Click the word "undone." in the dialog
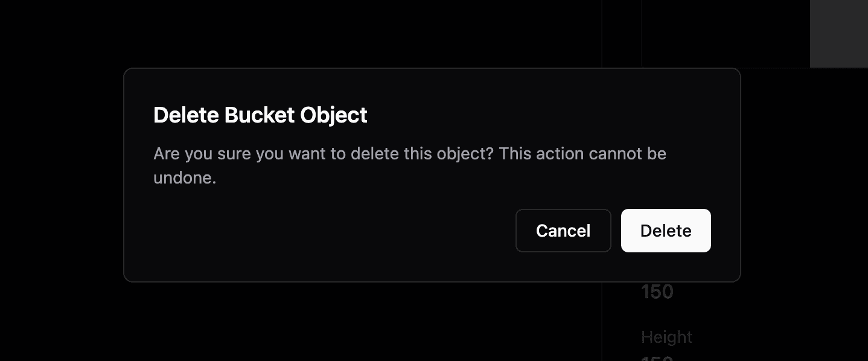 coord(185,179)
